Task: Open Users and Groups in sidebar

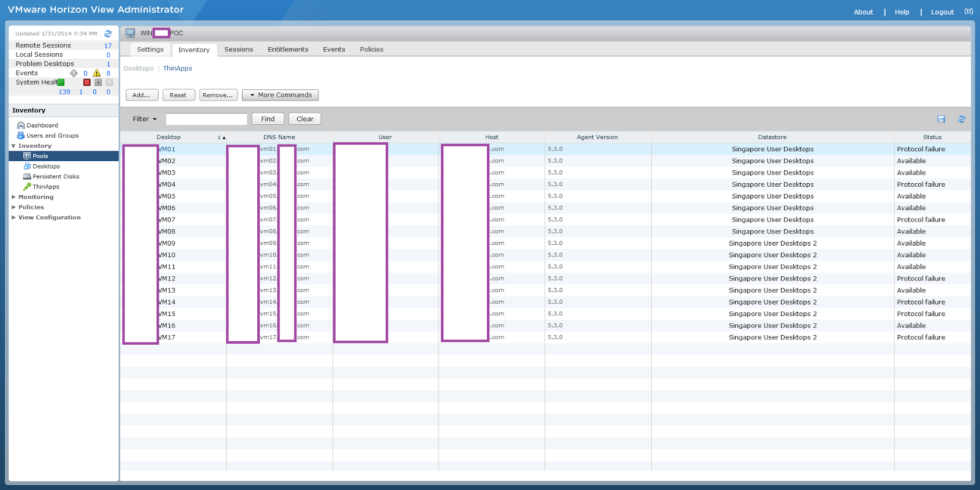Action: (x=52, y=136)
